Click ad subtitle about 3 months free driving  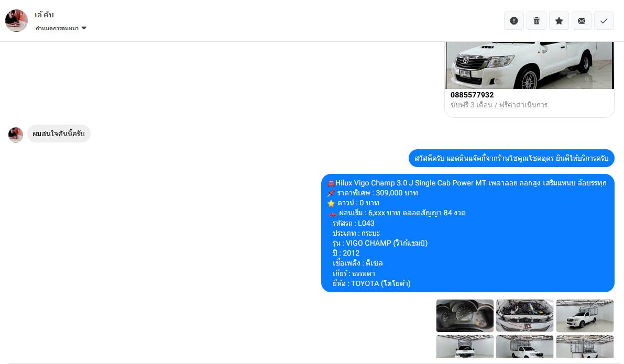499,105
